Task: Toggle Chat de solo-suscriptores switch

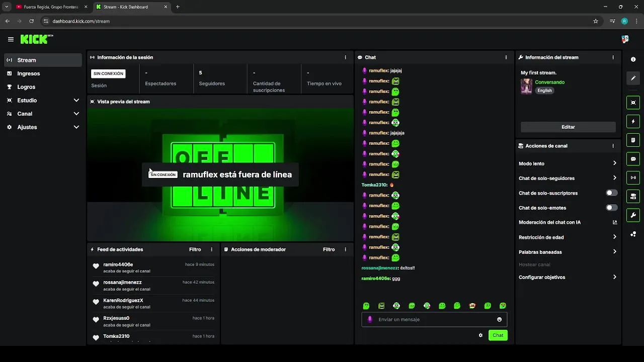Action: [612, 193]
